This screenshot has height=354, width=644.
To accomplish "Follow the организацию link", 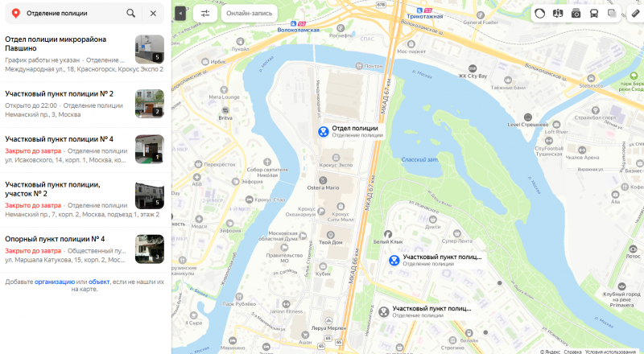I will (55, 282).
